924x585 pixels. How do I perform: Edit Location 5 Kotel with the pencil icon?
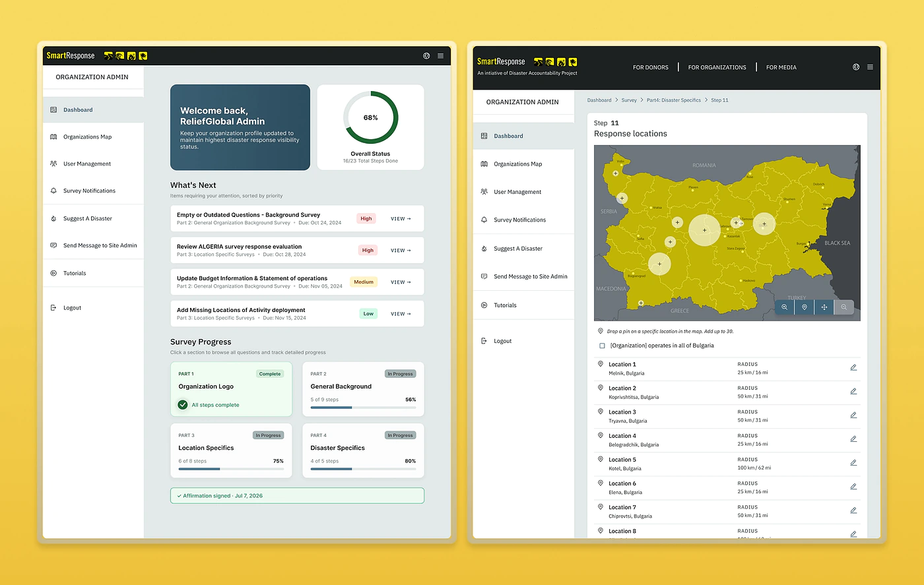pos(853,462)
